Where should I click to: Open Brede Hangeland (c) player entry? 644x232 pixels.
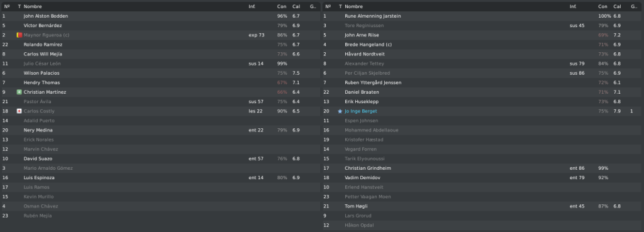482,45
